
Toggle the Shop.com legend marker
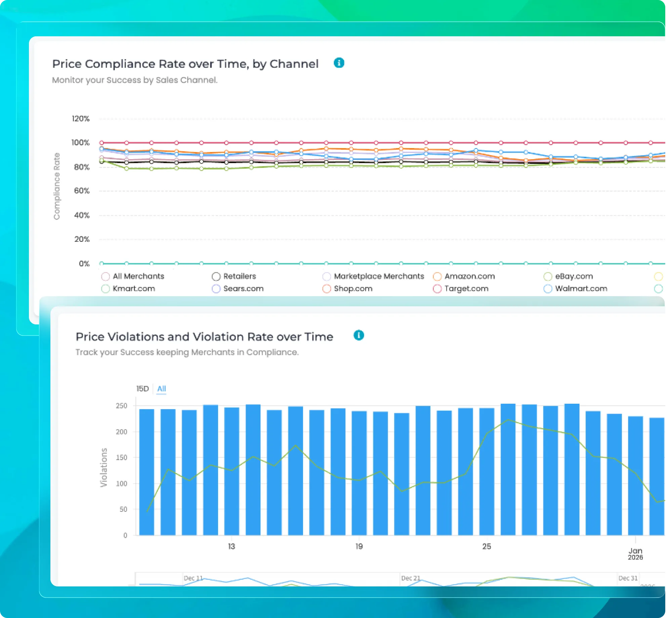(x=326, y=289)
